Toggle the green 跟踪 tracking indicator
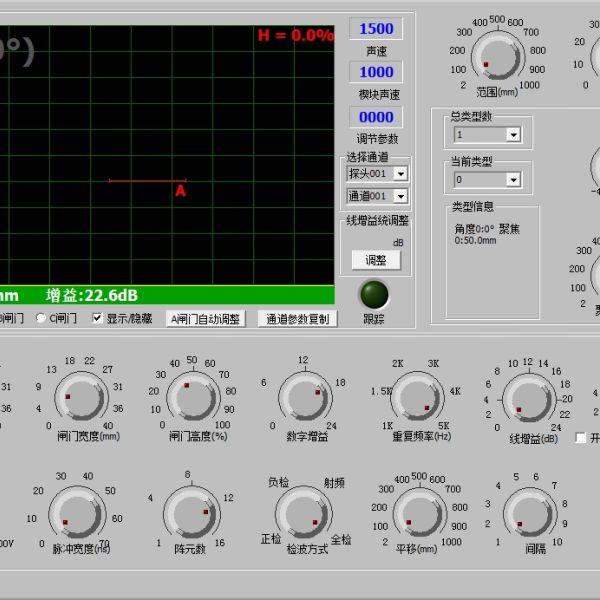Viewport: 600px width, 600px height. (374, 294)
